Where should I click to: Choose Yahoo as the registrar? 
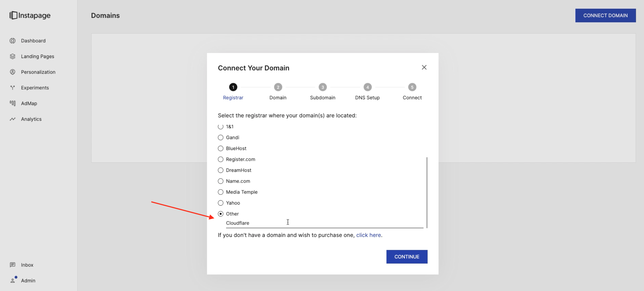[221, 203]
